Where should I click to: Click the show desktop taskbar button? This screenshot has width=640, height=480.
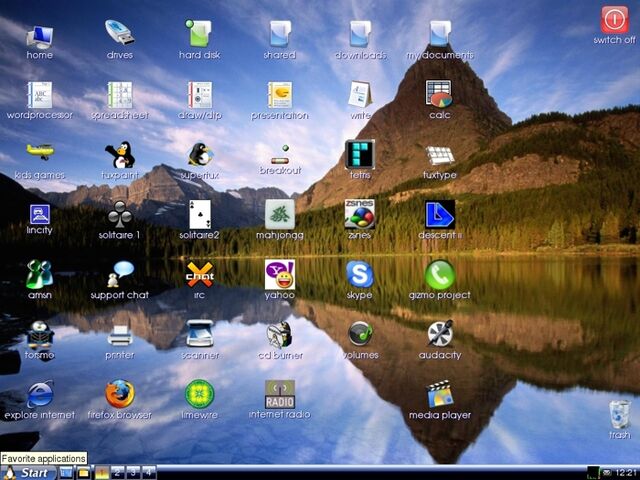[66, 473]
